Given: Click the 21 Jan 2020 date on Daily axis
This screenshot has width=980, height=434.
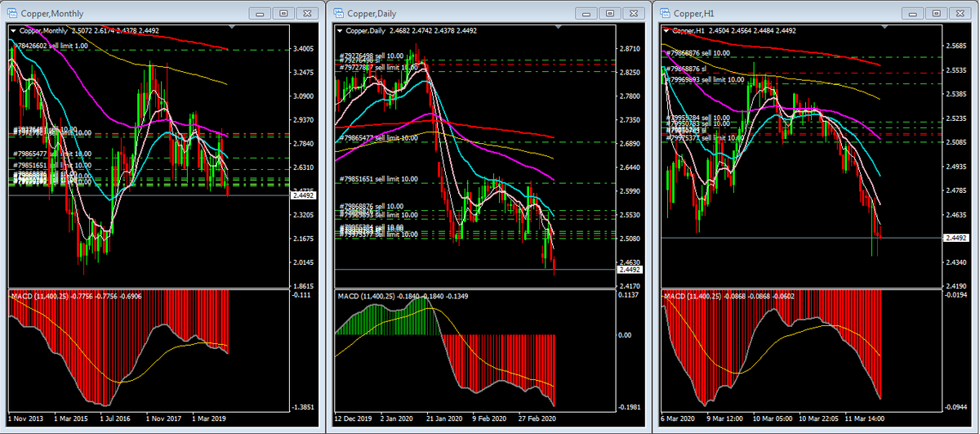Looking at the screenshot, I should coord(445,418).
